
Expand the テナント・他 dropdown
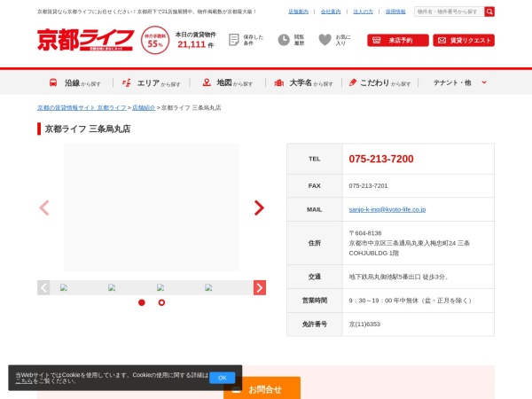[x=459, y=82]
